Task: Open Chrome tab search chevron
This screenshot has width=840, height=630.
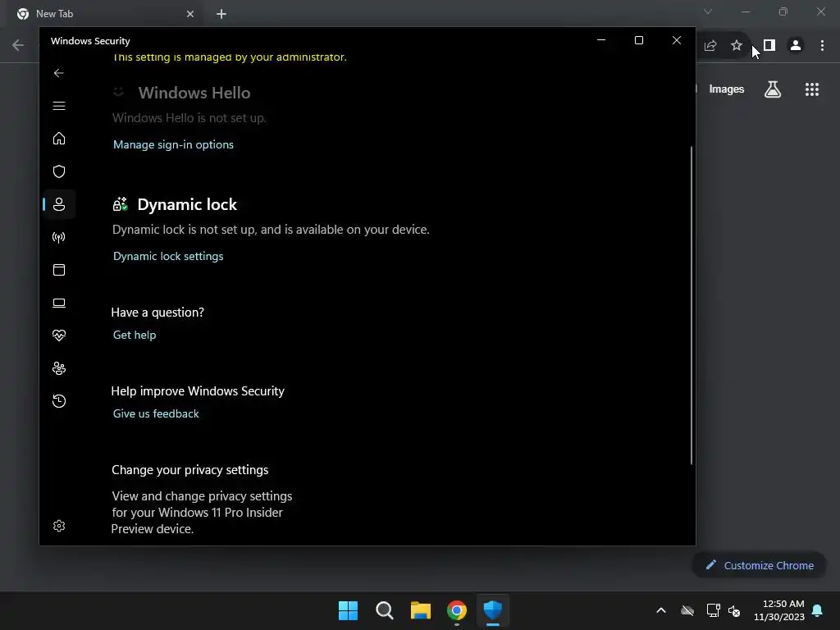Action: tap(708, 11)
